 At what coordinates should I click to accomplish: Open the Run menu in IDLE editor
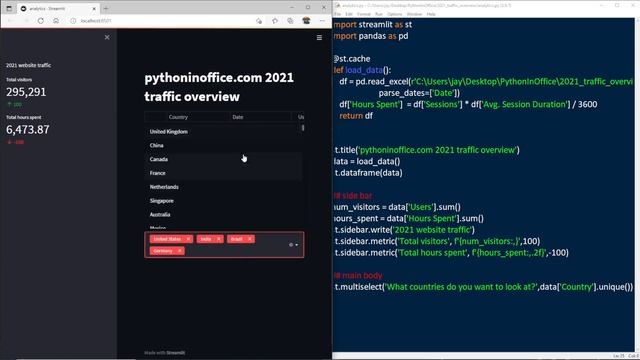[379, 14]
